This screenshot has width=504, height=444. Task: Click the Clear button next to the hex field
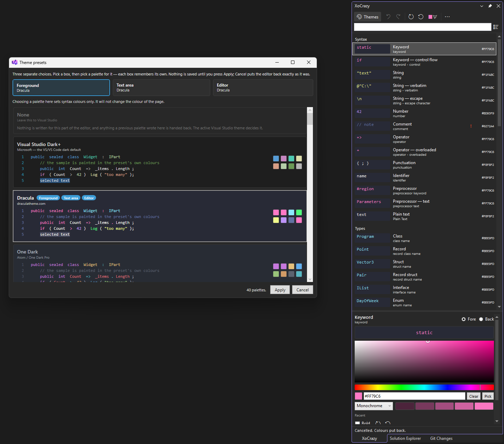pos(474,396)
